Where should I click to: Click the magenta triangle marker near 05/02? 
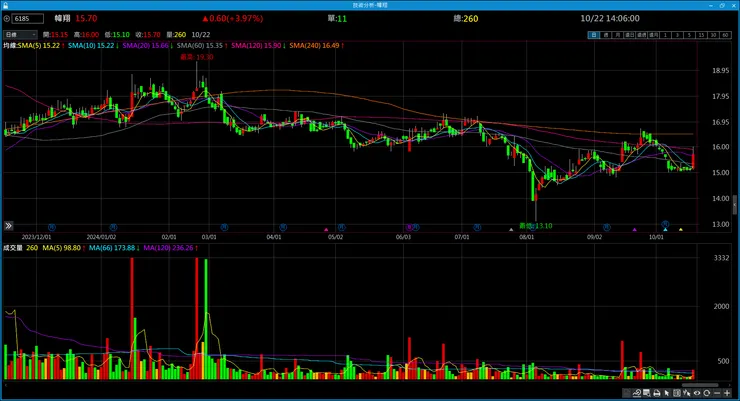coord(326,230)
